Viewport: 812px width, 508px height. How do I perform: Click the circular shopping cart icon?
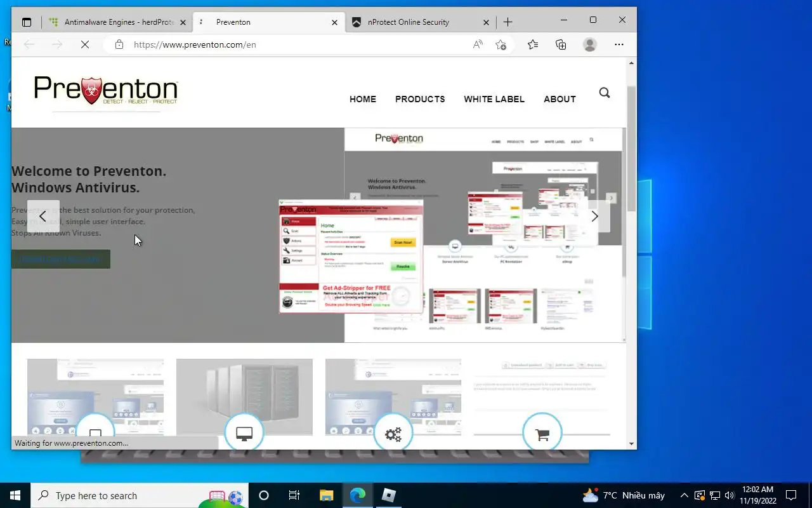(542, 433)
